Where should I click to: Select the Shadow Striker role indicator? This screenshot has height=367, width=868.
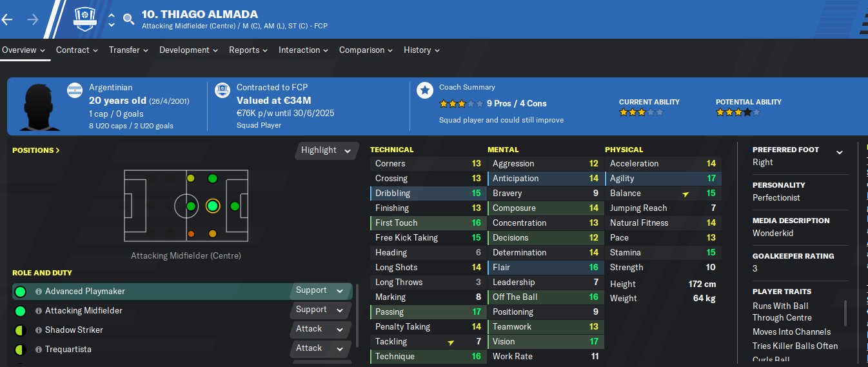click(x=20, y=330)
